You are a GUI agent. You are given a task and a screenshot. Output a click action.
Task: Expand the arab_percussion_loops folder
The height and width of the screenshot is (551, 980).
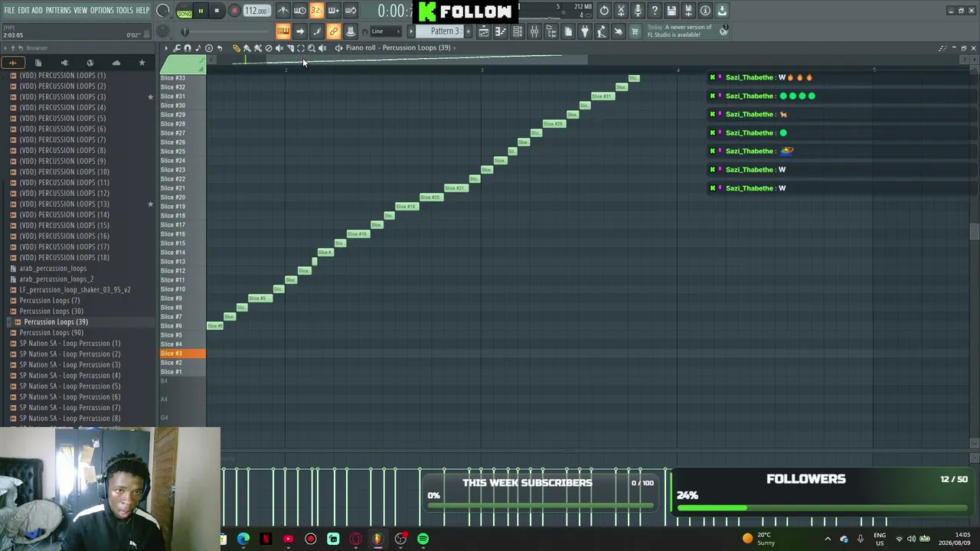(x=53, y=269)
